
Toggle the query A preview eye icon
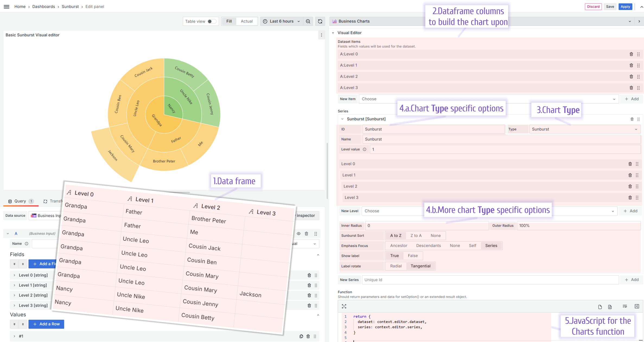(299, 234)
